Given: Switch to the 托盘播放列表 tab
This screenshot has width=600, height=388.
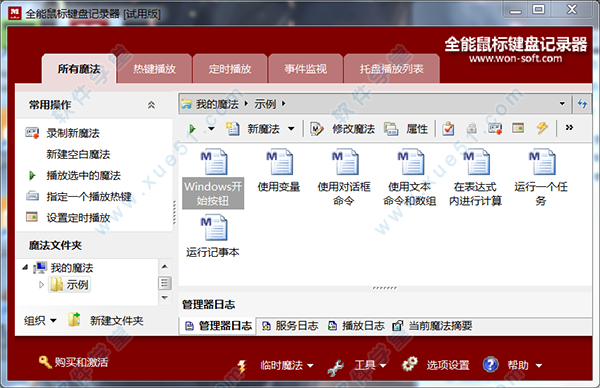Looking at the screenshot, I should tap(391, 69).
